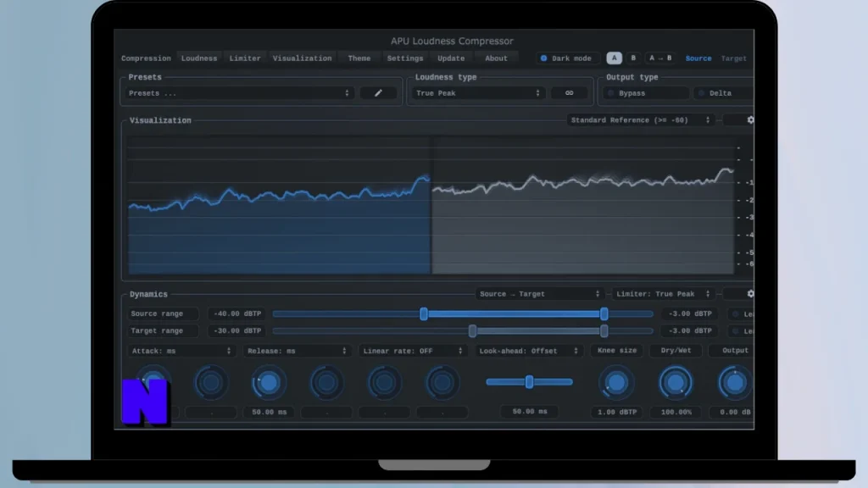Click Source range lower handle

coord(424,313)
